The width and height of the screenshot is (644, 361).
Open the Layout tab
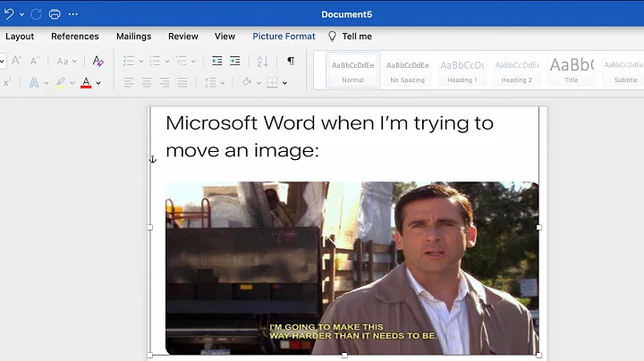coord(20,36)
